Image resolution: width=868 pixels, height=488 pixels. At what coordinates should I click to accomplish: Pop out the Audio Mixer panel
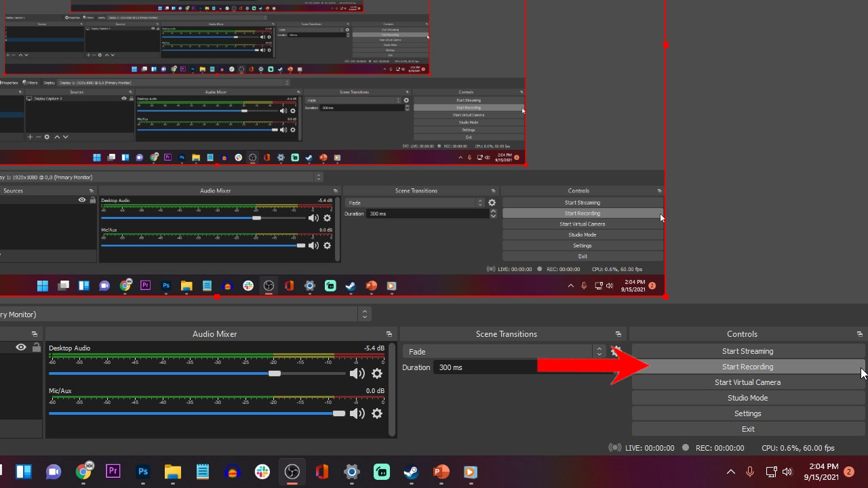pos(389,333)
